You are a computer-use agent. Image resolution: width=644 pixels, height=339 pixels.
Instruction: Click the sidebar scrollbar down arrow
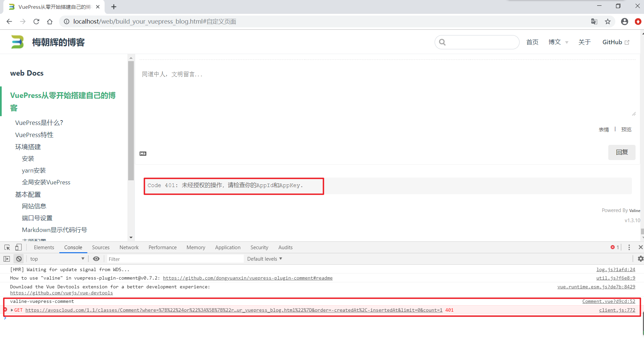click(x=131, y=238)
